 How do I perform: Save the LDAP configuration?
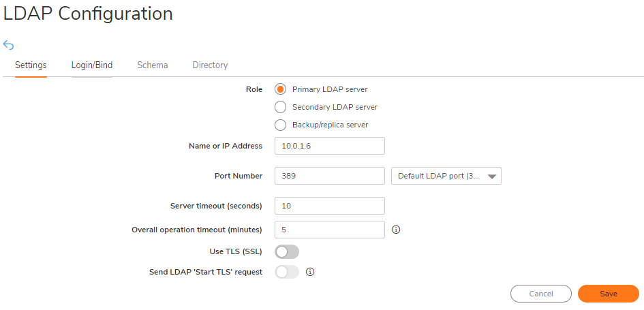(x=609, y=294)
